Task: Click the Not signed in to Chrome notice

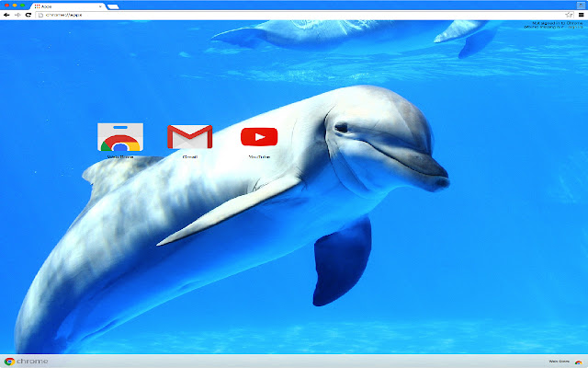Action: tap(553, 25)
